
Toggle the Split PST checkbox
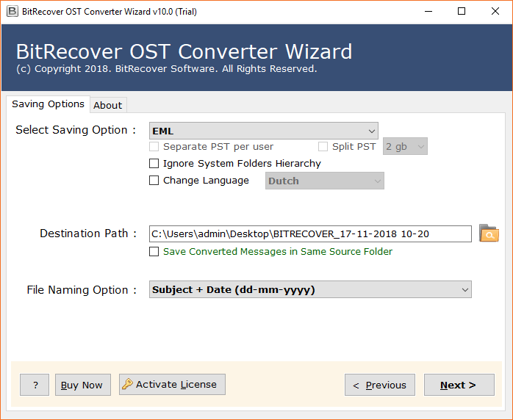pos(323,146)
